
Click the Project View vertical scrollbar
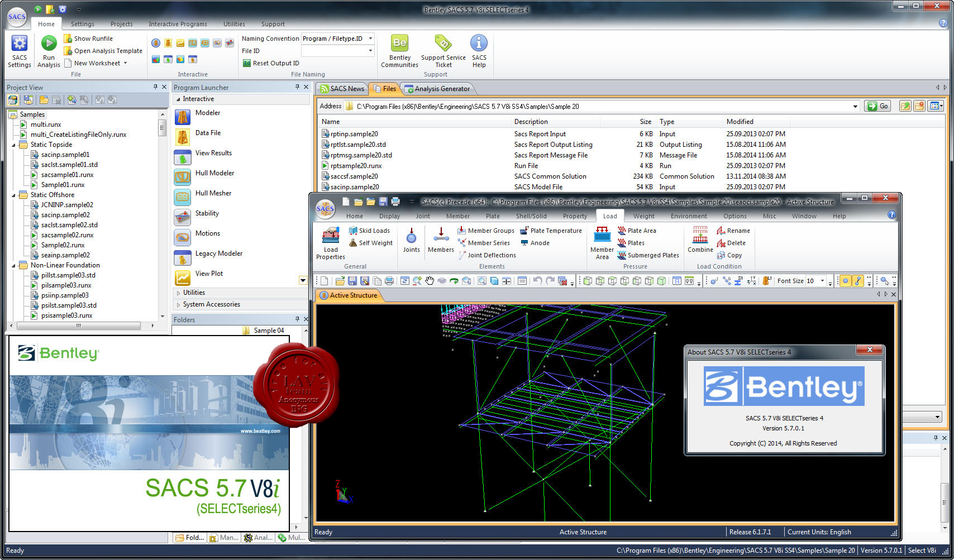162,127
